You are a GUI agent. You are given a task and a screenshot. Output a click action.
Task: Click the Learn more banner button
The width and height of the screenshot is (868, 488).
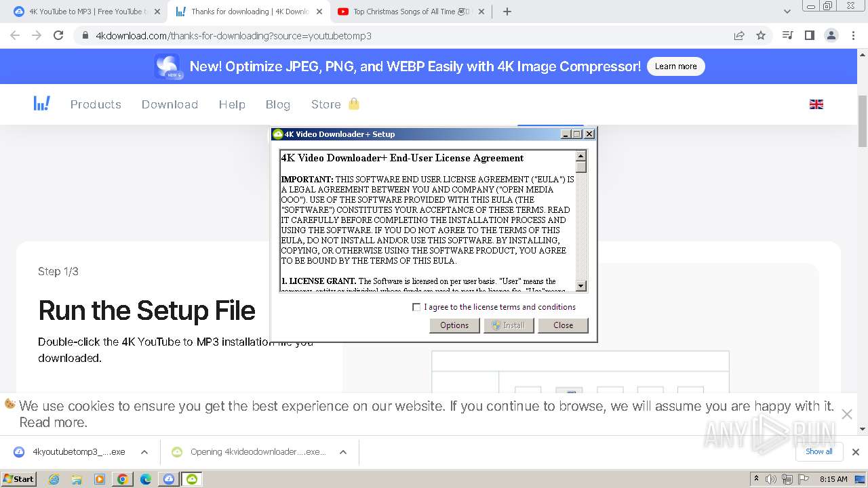[675, 66]
